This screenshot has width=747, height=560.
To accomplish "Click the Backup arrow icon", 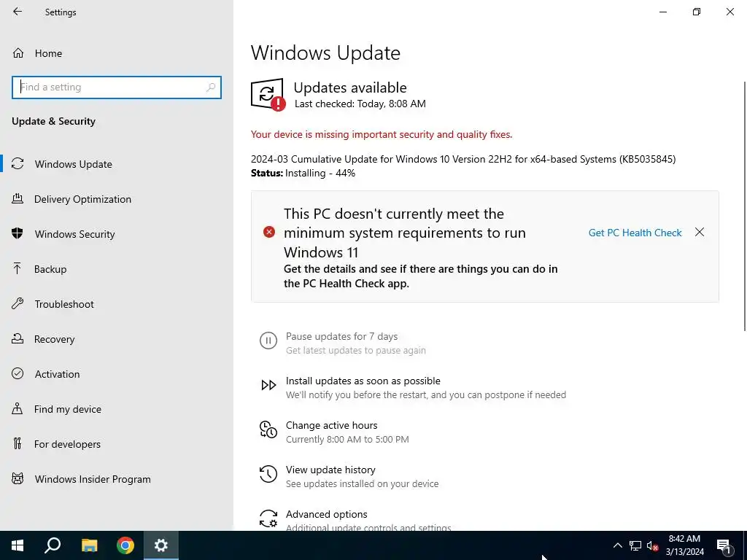I will (18, 268).
